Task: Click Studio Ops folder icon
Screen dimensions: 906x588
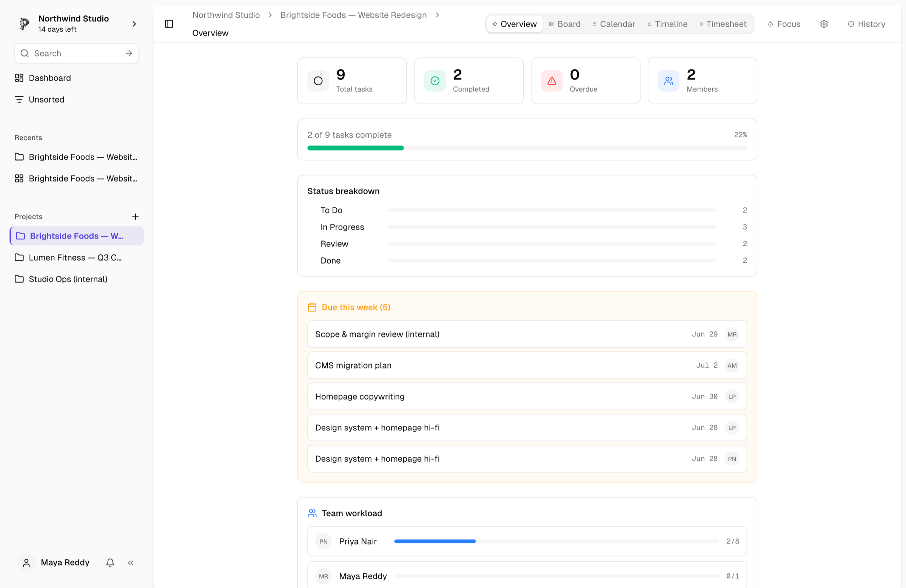Action: [x=19, y=279]
